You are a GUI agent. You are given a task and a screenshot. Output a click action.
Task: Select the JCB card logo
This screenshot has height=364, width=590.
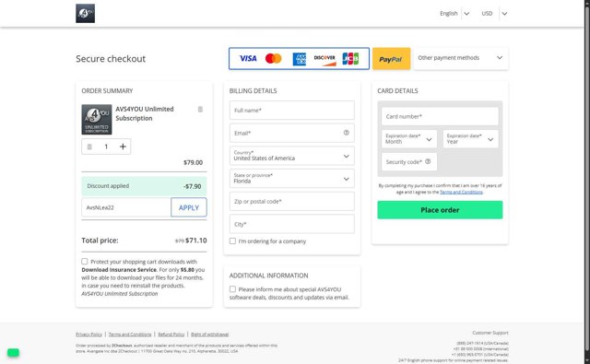[350, 59]
